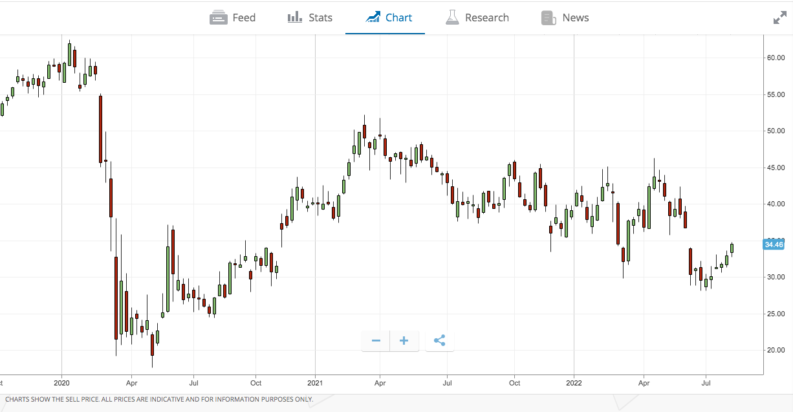Zoom in chart with plus button
Image resolution: width=793 pixels, height=412 pixels.
click(404, 341)
